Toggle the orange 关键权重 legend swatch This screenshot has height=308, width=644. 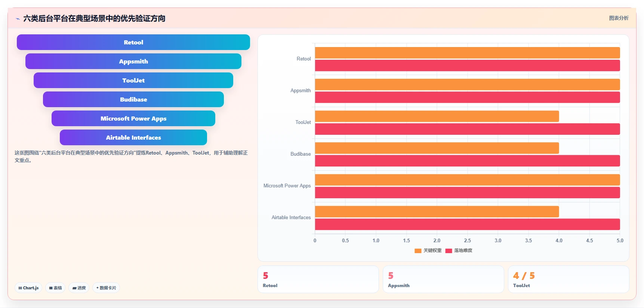[x=418, y=251]
